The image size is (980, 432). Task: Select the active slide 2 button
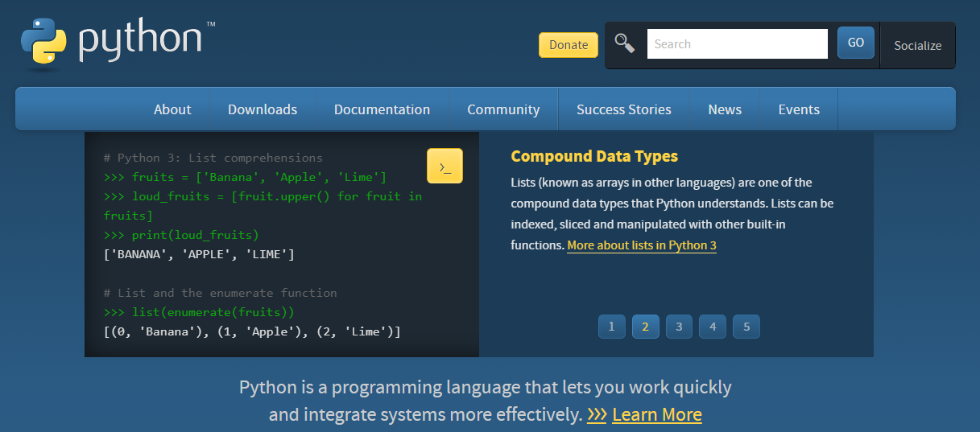coord(645,327)
